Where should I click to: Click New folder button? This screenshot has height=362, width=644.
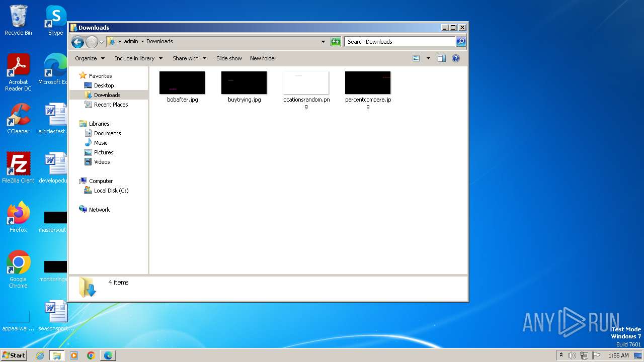[263, 58]
